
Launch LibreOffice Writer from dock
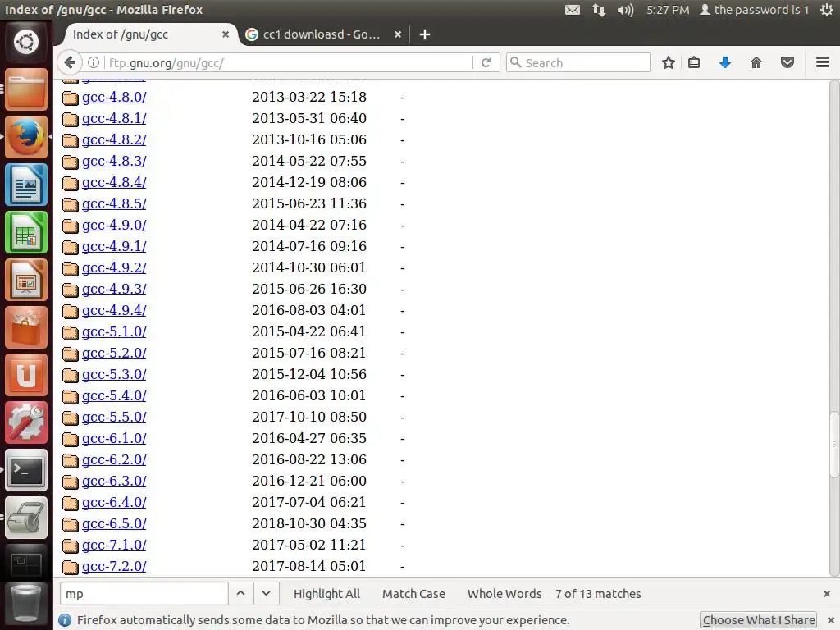pos(25,185)
